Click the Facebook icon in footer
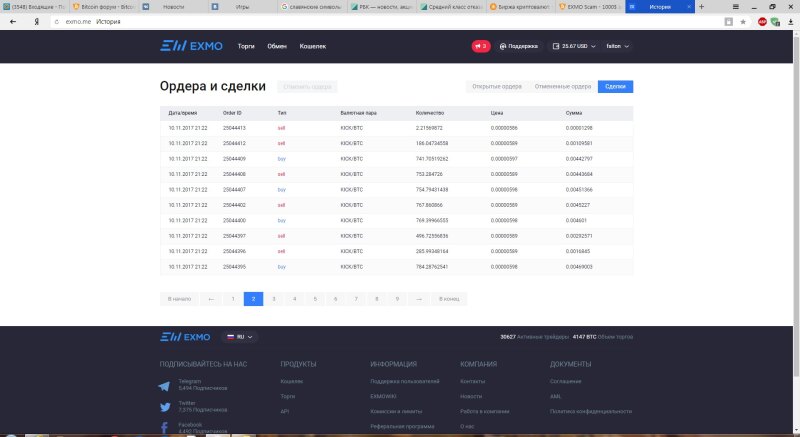Screen dimensions: 800x437 click(165, 427)
